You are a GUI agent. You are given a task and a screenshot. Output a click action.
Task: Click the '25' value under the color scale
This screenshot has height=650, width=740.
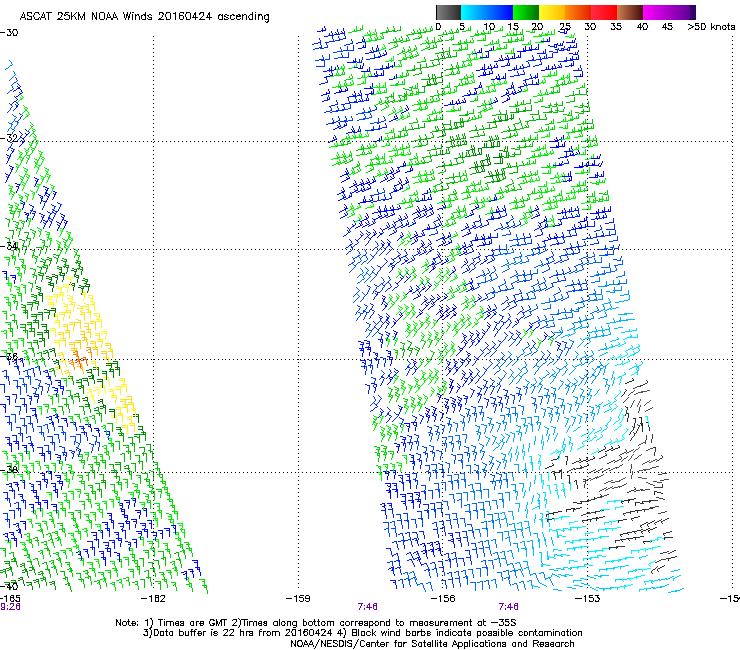point(565,27)
